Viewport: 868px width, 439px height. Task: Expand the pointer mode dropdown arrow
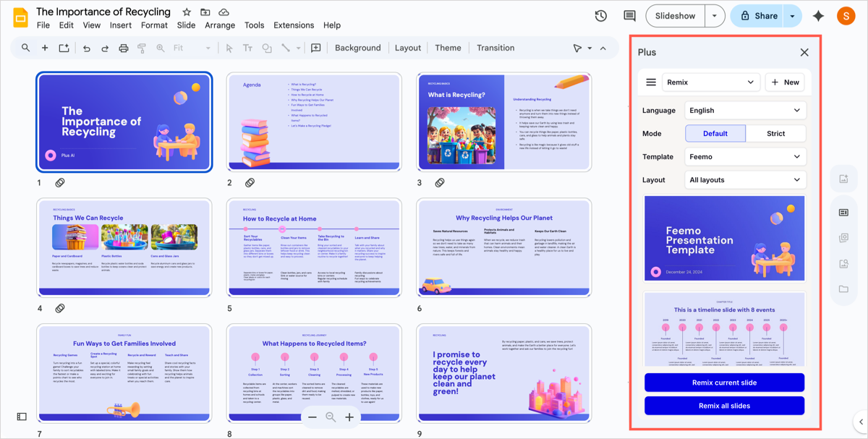click(590, 48)
